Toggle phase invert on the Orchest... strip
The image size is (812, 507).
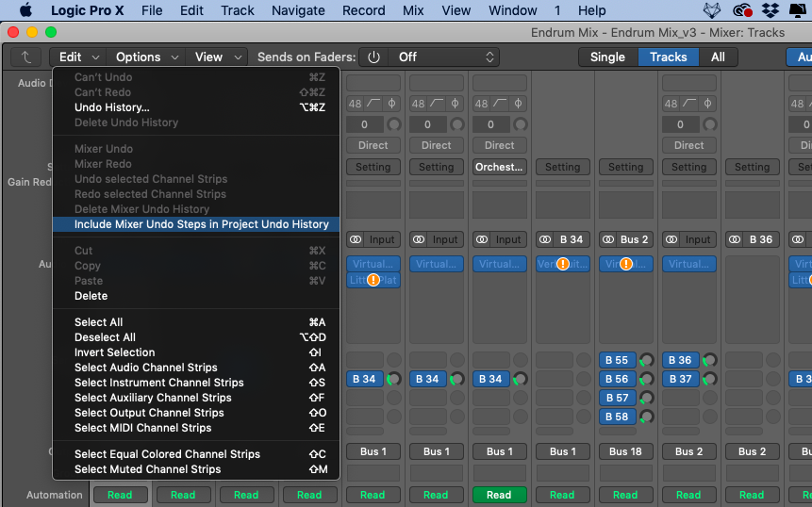click(x=518, y=104)
